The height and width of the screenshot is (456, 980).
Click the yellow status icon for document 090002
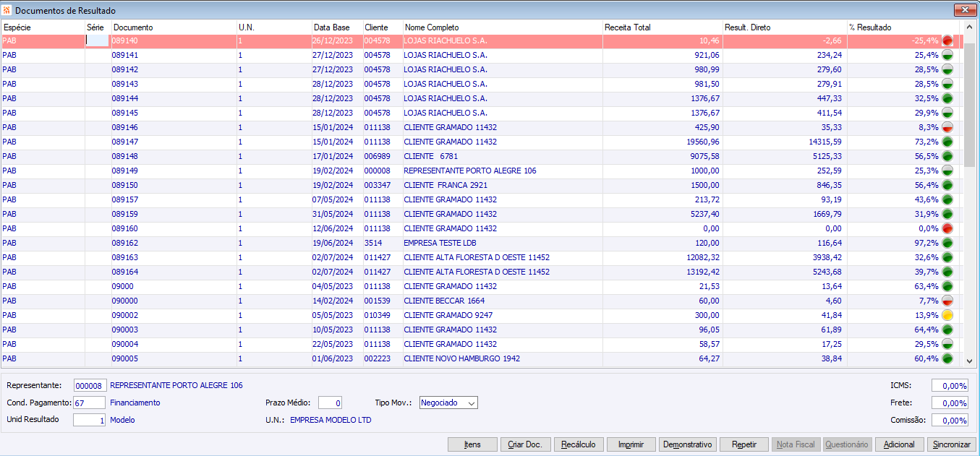tap(947, 315)
